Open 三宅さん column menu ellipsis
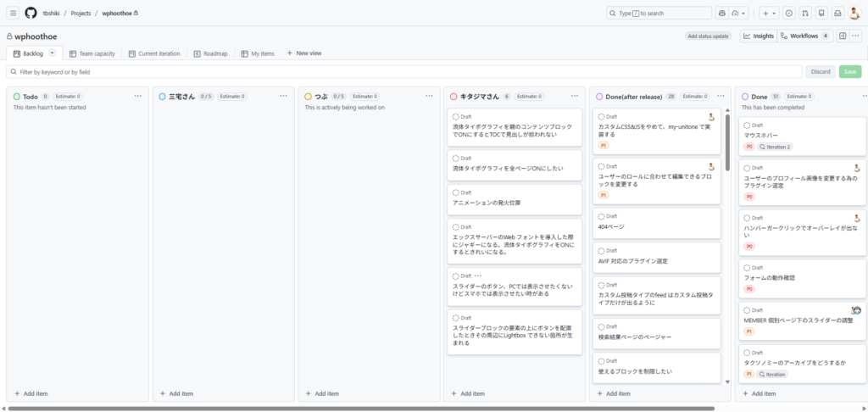The width and height of the screenshot is (868, 412). click(x=283, y=96)
